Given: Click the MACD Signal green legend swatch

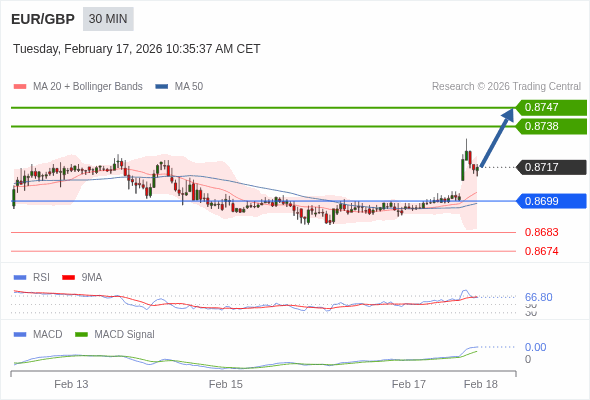Looking at the screenshot, I should [x=81, y=335].
